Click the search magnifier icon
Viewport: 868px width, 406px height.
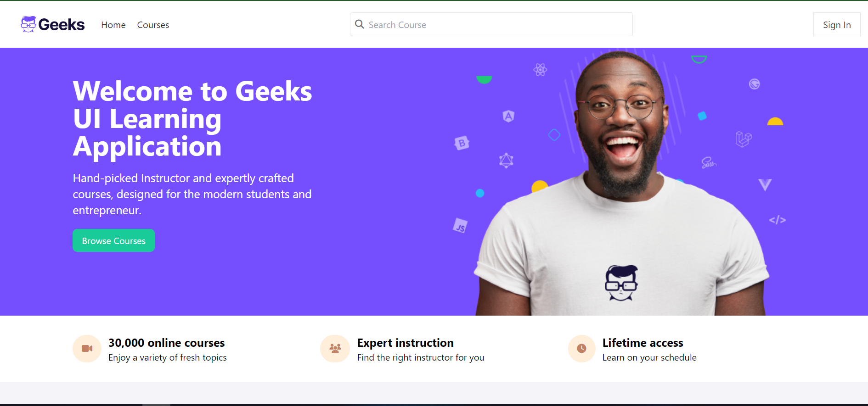pos(360,24)
